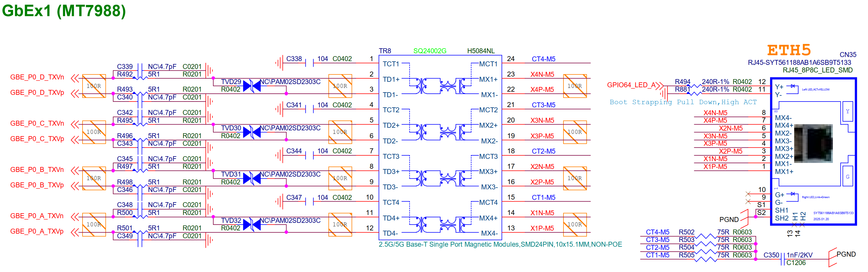Select the TVD32 TVS diode symbol

(252, 224)
